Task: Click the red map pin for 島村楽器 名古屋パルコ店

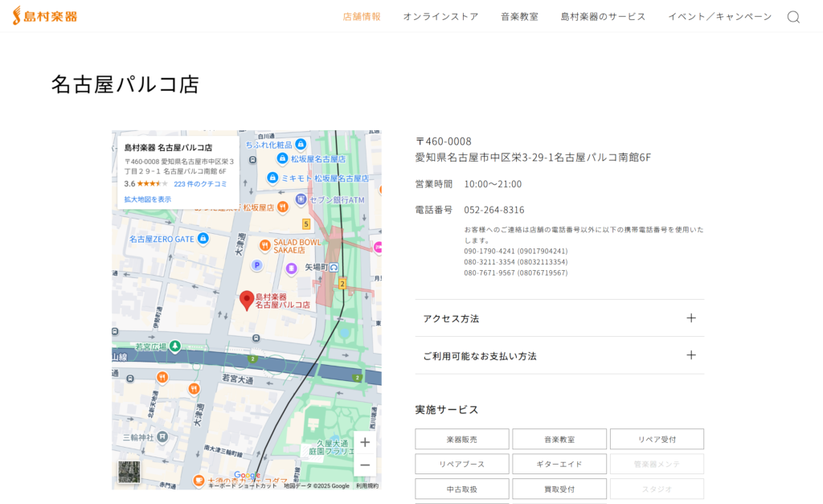Action: click(x=247, y=301)
